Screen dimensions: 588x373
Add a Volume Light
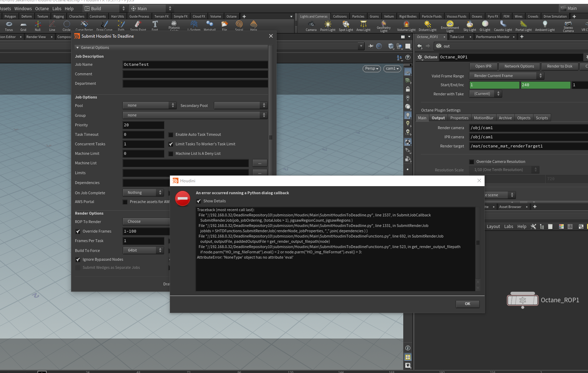coord(406,26)
